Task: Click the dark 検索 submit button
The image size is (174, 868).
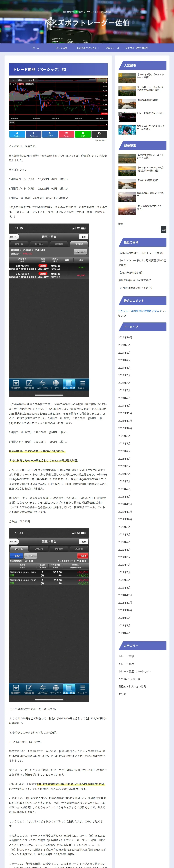Action: [164, 229]
